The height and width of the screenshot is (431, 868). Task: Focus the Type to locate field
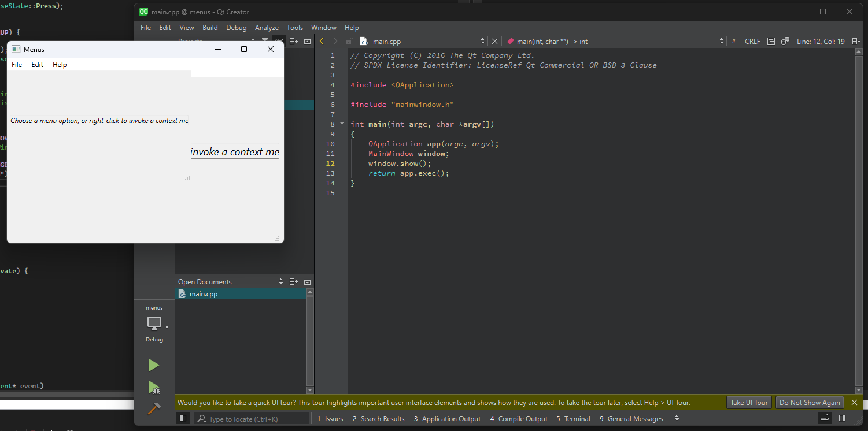(x=252, y=419)
